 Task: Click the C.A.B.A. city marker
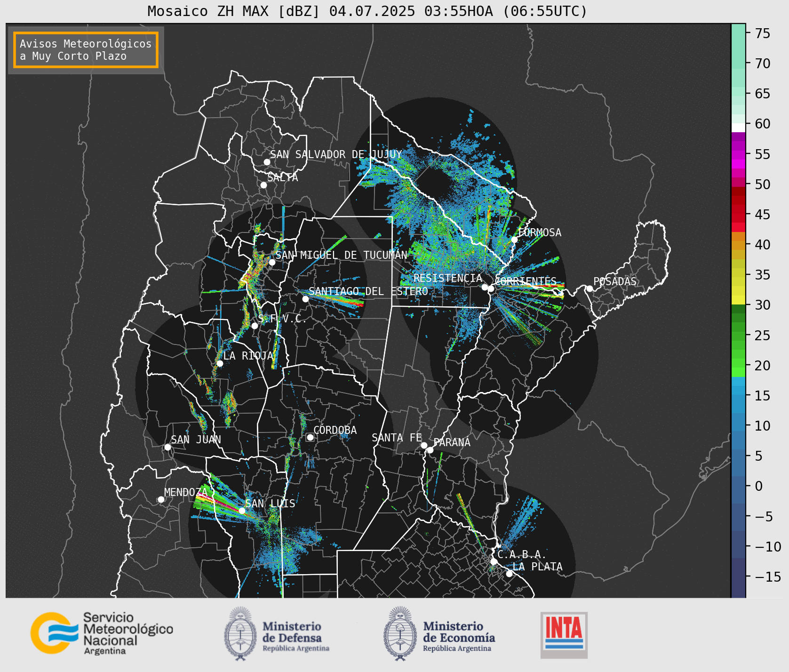click(494, 561)
